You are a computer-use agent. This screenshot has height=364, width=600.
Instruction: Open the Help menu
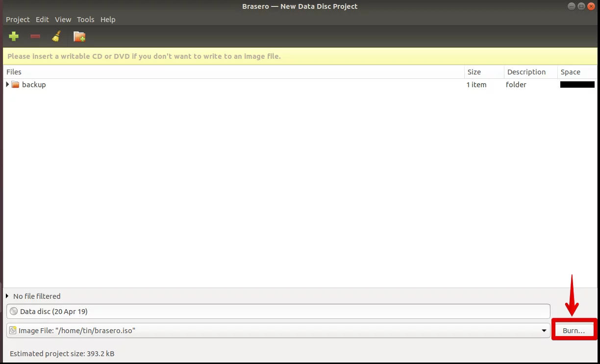108,20
